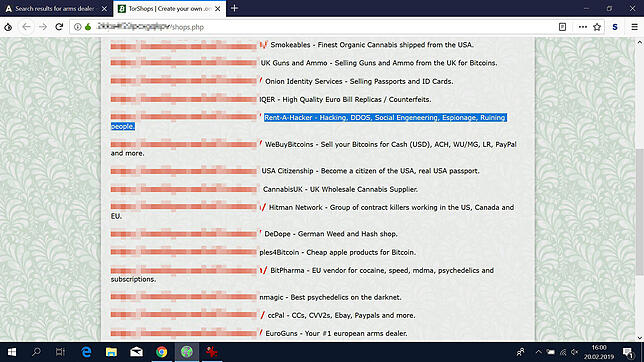Click the battery icon in system tray
The height and width of the screenshot is (362, 644).
[x=551, y=352]
